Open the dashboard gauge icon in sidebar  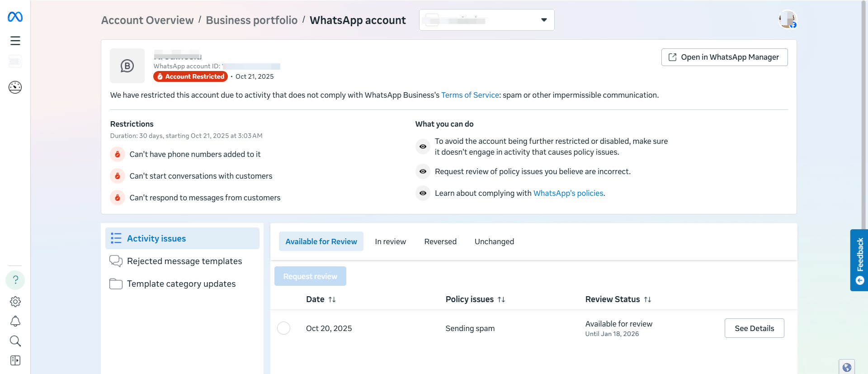15,87
